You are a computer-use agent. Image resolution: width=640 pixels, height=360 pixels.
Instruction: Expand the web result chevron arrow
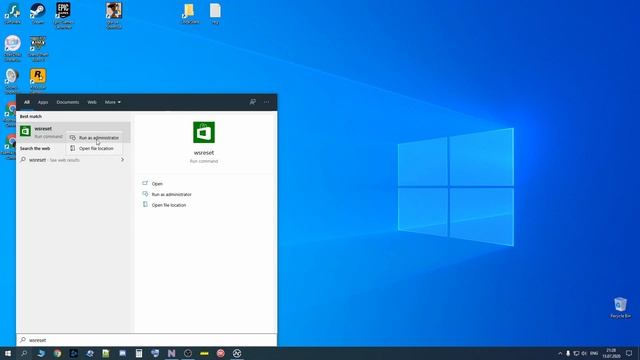pyautogui.click(x=122, y=160)
